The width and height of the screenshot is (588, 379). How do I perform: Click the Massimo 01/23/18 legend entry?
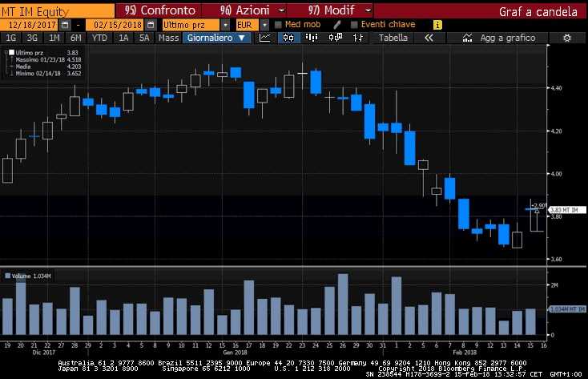pyautogui.click(x=48, y=59)
